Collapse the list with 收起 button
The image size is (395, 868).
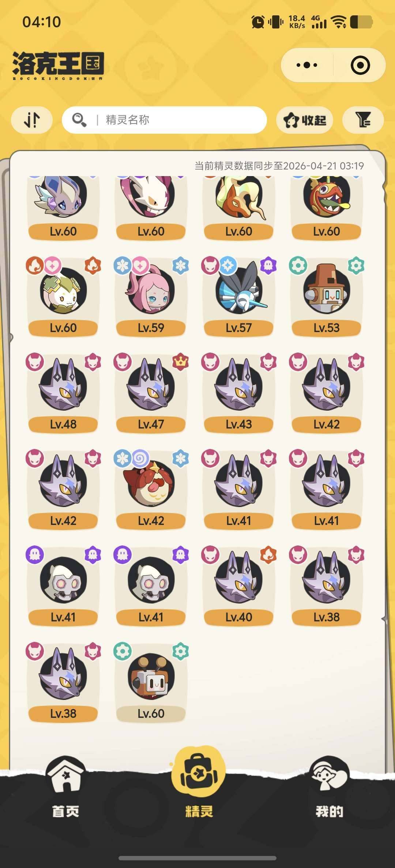pos(305,120)
